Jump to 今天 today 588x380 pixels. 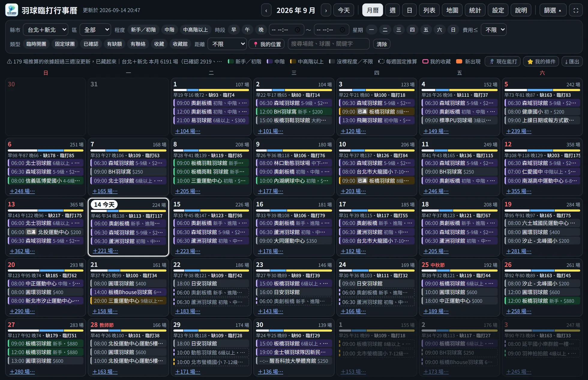tap(344, 10)
